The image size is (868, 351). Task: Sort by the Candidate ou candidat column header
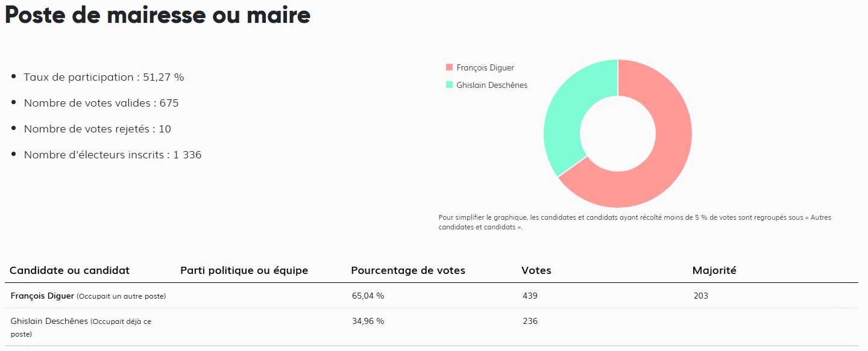69,270
